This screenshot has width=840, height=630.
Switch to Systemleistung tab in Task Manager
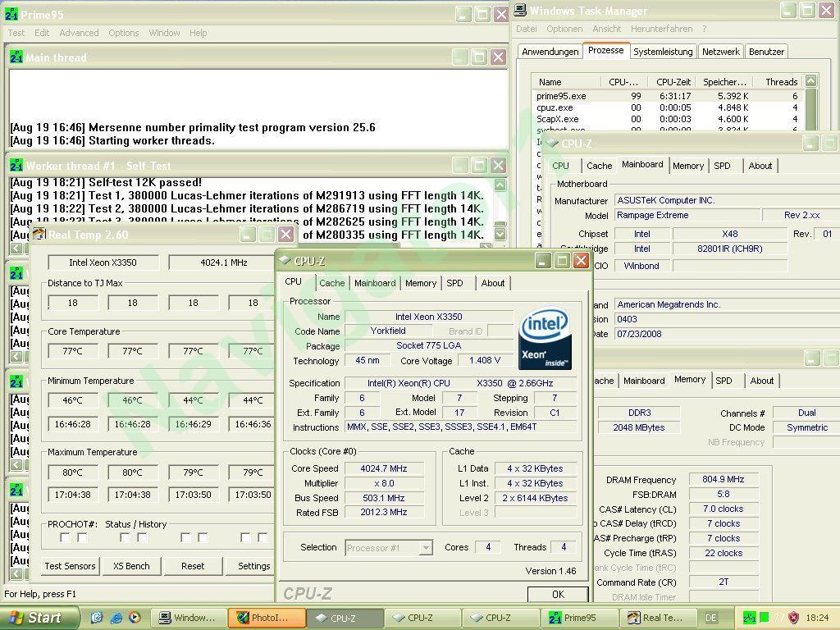coord(663,52)
